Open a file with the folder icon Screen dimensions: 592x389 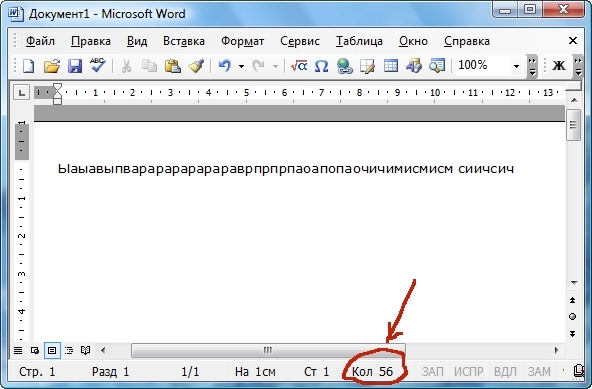[52, 66]
